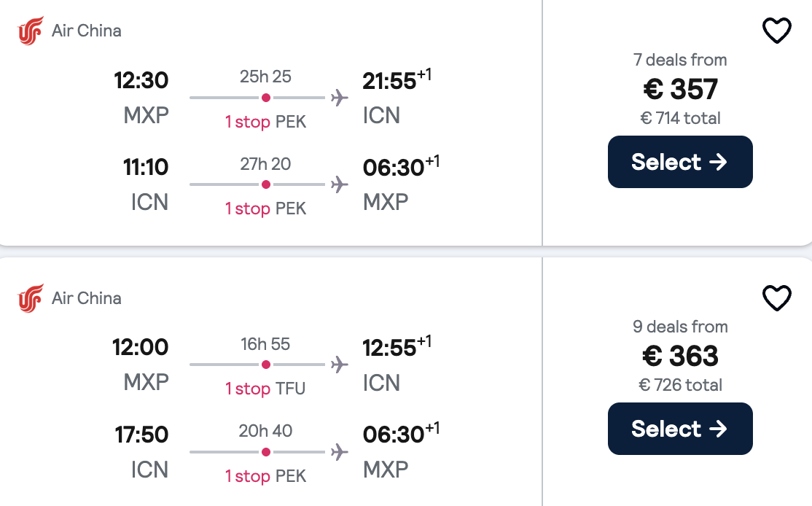Click the € 714 total price text
This screenshot has width=812, height=506.
click(x=679, y=117)
